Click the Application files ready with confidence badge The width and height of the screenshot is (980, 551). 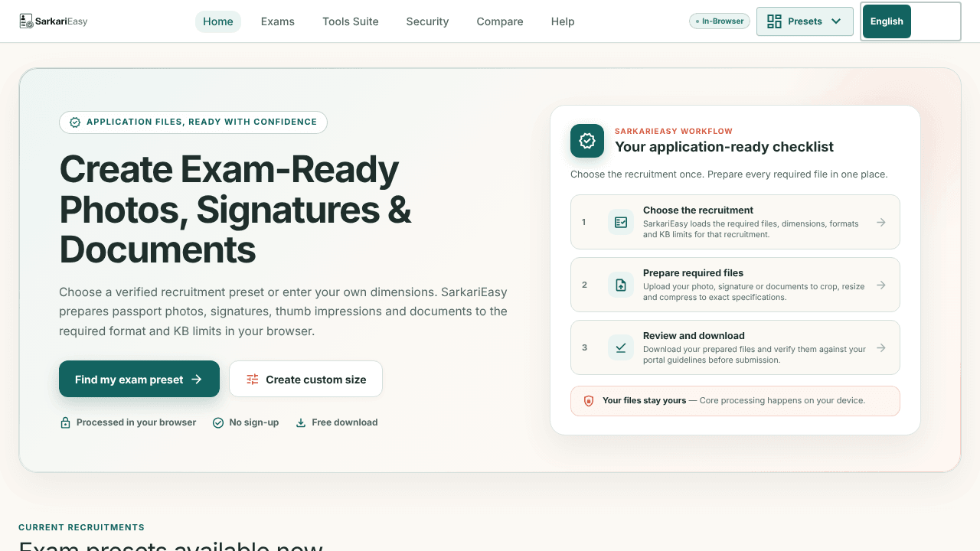193,122
